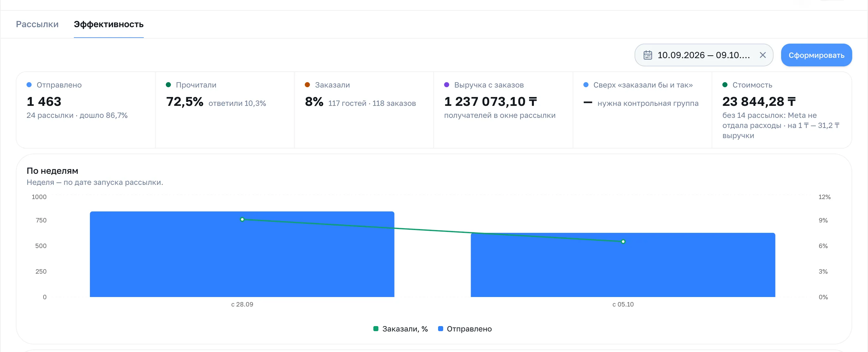Click the purple dot beside Выручка с заказов
The height and width of the screenshot is (352, 868).
point(446,85)
